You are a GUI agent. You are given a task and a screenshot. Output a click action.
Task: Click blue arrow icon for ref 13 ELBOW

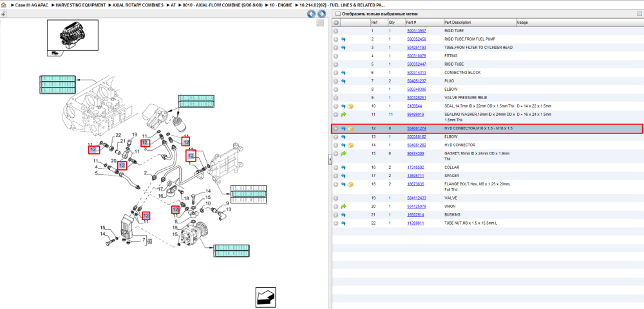(x=343, y=136)
